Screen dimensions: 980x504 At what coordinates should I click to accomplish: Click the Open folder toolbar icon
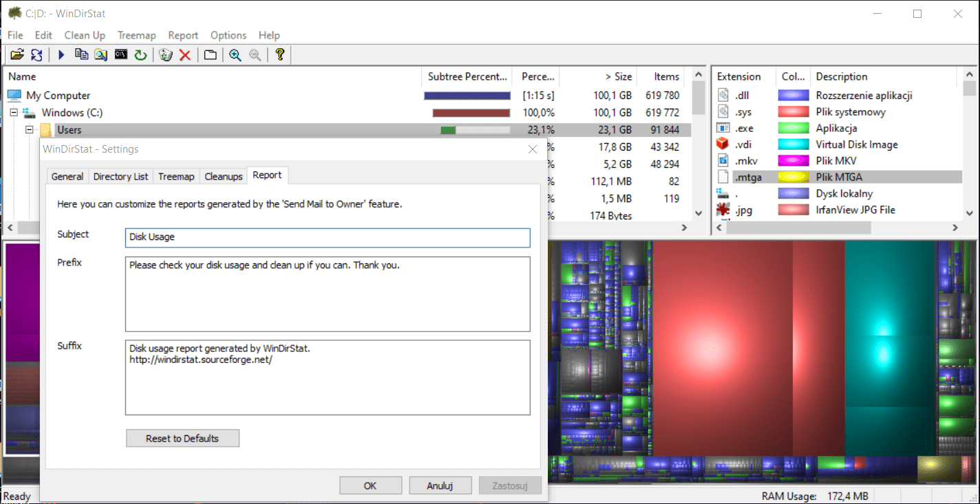(17, 55)
